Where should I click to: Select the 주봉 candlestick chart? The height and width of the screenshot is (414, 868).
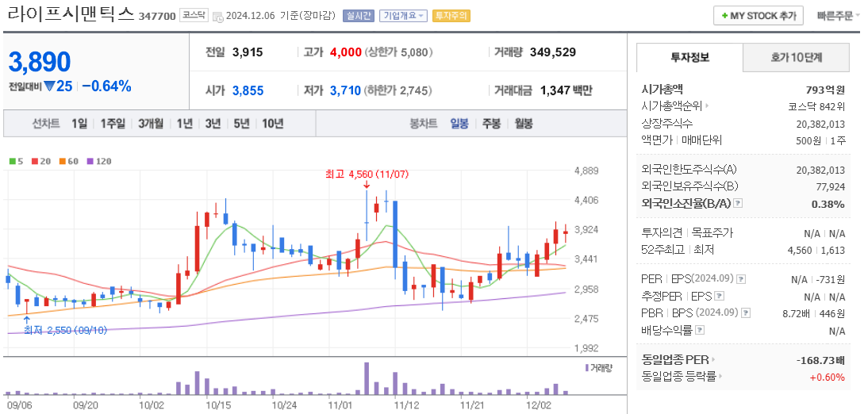(491, 124)
